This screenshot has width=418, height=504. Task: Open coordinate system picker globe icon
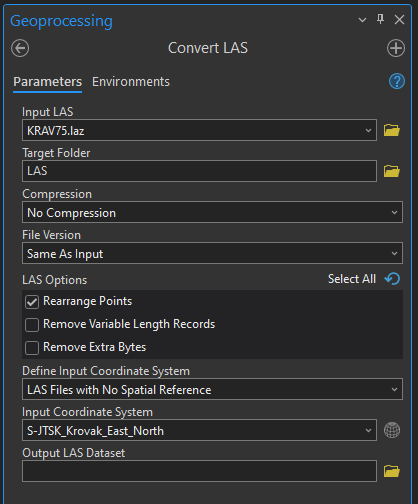(x=392, y=430)
